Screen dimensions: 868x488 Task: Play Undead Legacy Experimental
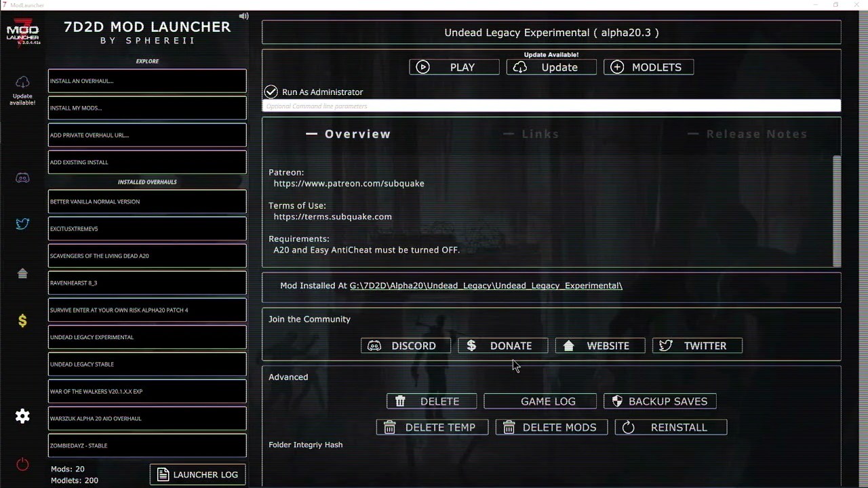point(454,67)
